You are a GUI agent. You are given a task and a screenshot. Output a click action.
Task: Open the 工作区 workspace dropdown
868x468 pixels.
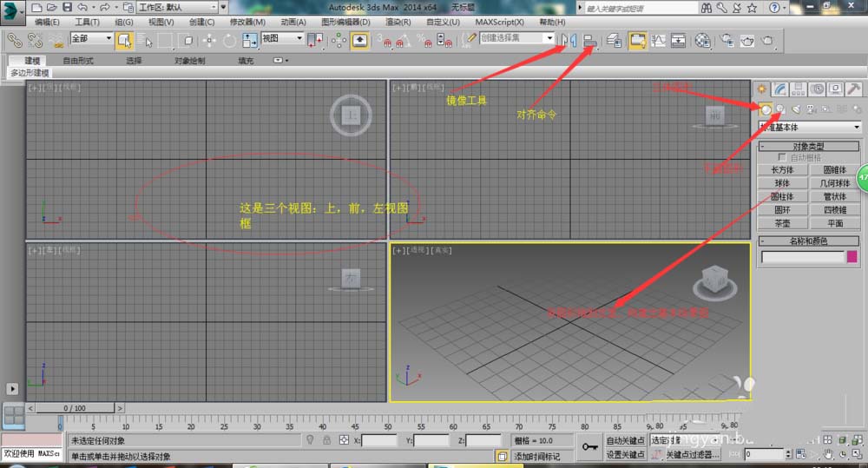pos(178,7)
